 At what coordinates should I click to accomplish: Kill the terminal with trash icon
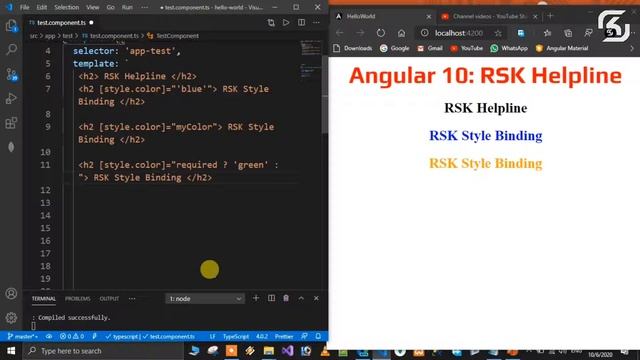coord(286,298)
